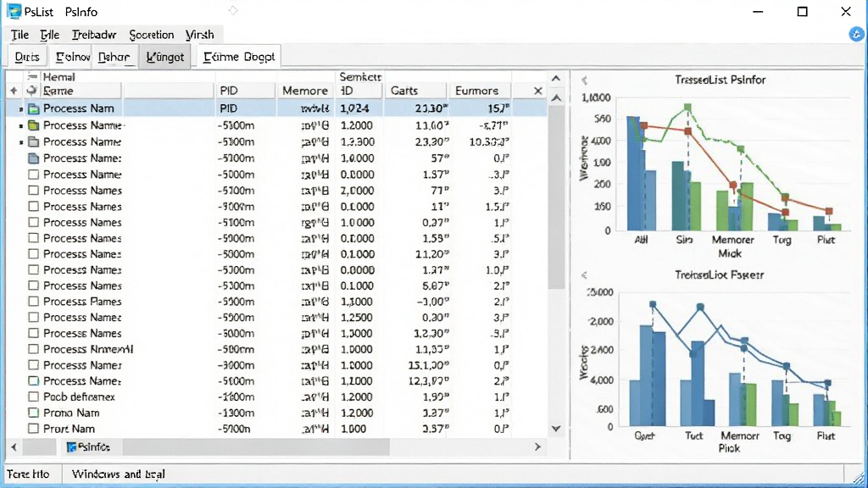Expand the highlighted Process Nam row
The height and width of the screenshot is (488, 868).
coord(21,109)
